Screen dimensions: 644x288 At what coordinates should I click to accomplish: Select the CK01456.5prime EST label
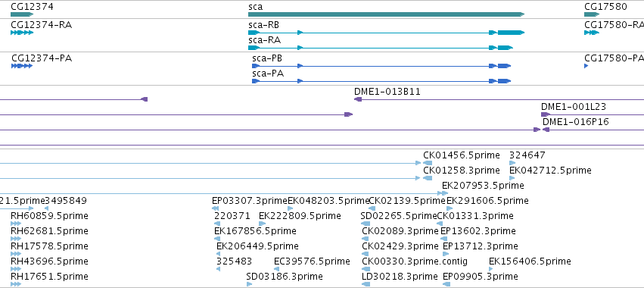(x=462, y=155)
